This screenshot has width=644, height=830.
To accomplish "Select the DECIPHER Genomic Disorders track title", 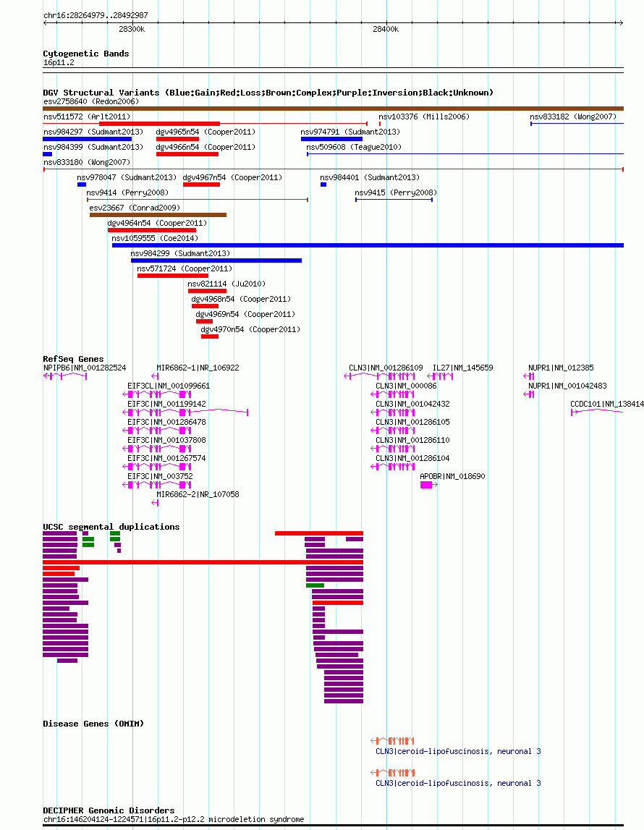I will 109,810.
